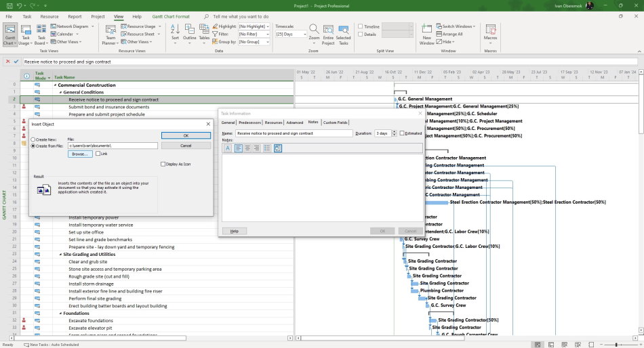This screenshot has width=644, height=348.
Task: Click the font format icon in Notes toolbar
Action: point(228,148)
